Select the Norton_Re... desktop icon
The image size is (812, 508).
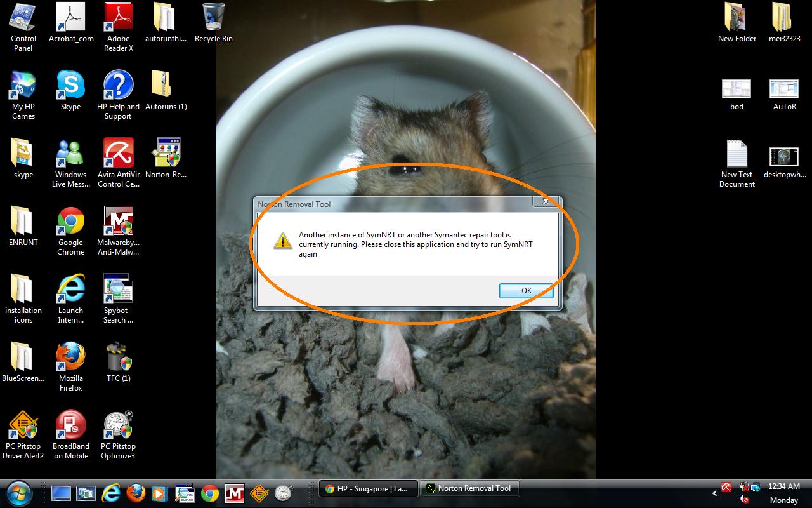coord(166,158)
